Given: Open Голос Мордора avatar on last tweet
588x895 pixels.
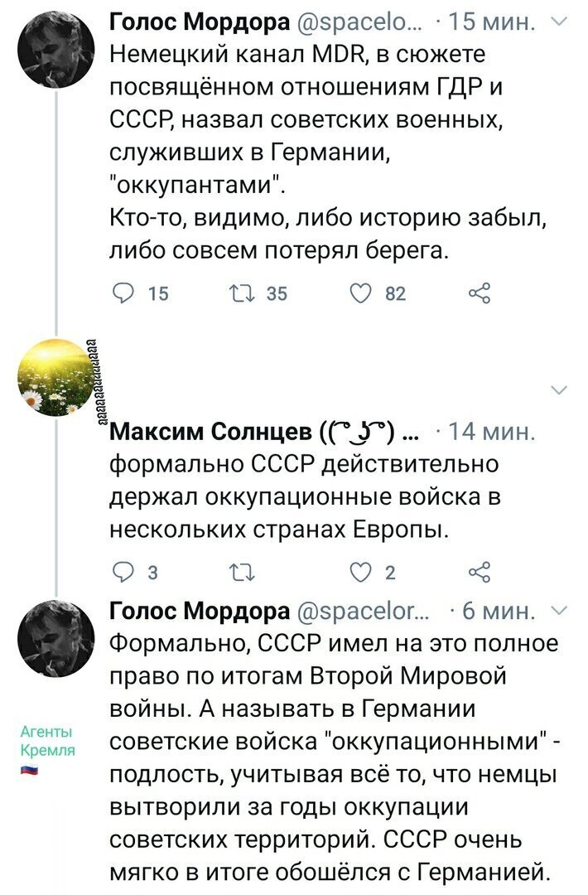Looking at the screenshot, I should 56,638.
